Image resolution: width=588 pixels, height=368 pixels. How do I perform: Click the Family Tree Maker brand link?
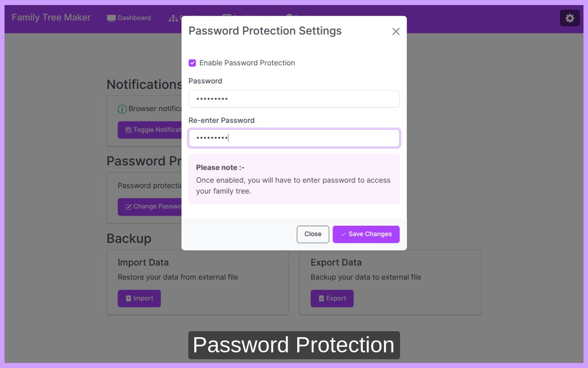click(x=51, y=17)
